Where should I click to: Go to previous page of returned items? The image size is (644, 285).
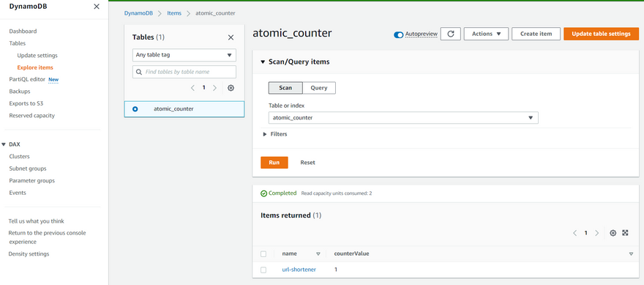(575, 233)
